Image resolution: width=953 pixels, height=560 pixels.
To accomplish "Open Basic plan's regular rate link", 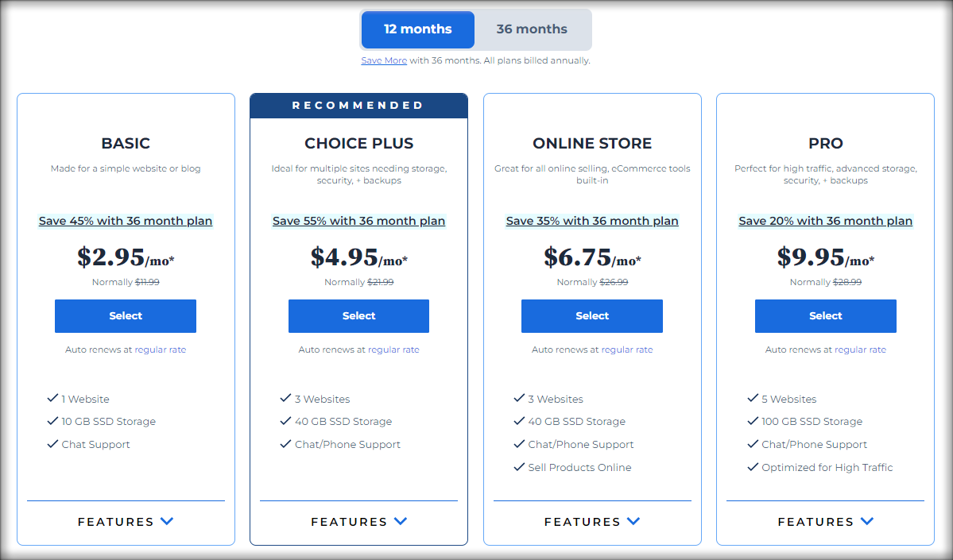I will coord(161,350).
